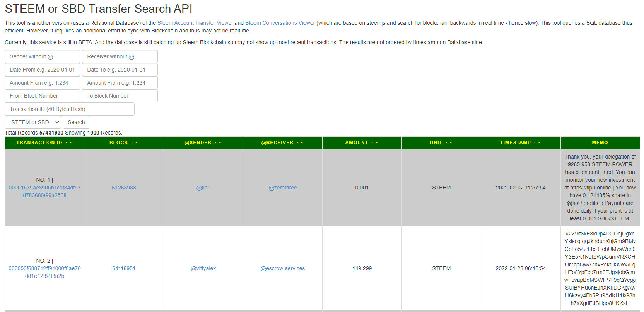Click the delegation confirmation memo text
Viewport: 644px width, 312px height.
600,188
